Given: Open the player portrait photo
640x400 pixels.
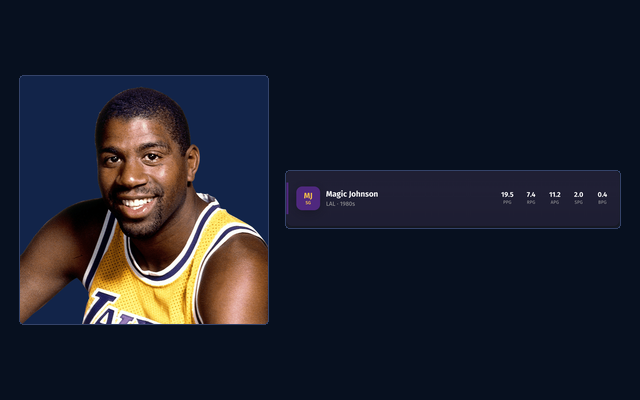Looking at the screenshot, I should tap(144, 200).
